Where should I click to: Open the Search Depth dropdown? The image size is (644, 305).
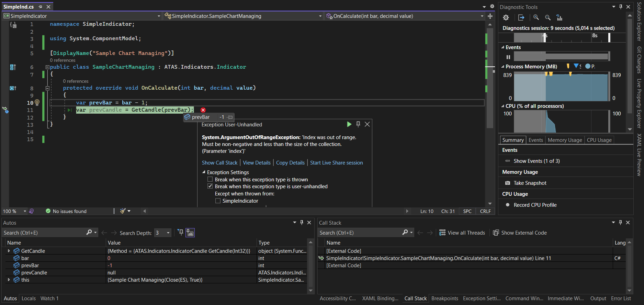pos(168,233)
